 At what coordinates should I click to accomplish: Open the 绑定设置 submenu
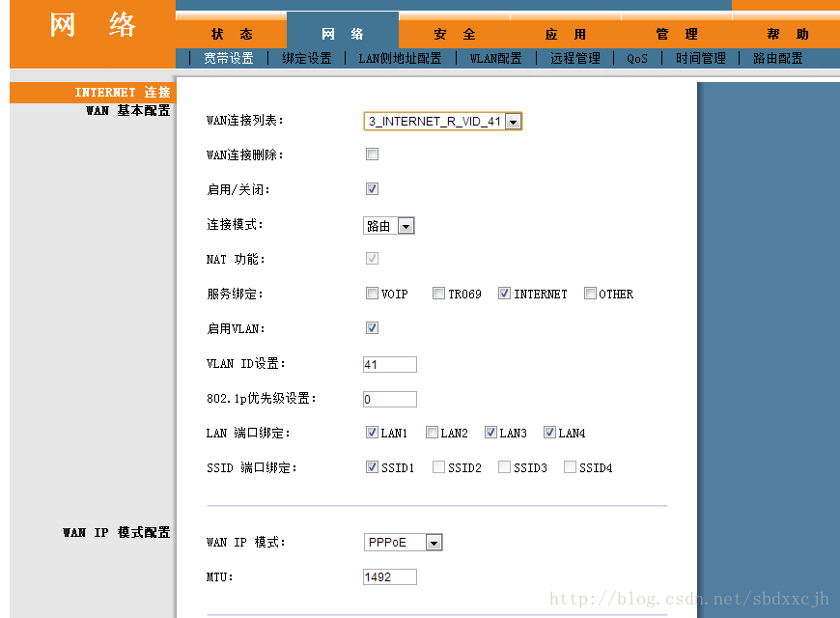click(x=307, y=58)
